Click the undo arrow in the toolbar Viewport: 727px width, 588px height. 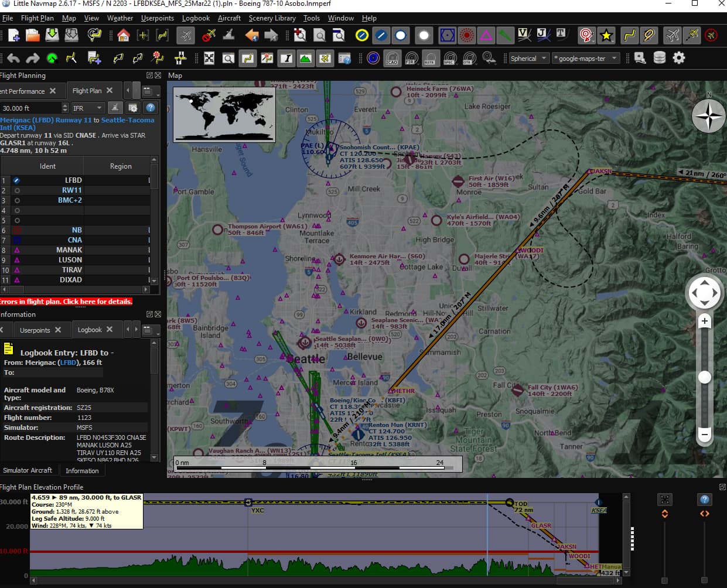(x=13, y=58)
